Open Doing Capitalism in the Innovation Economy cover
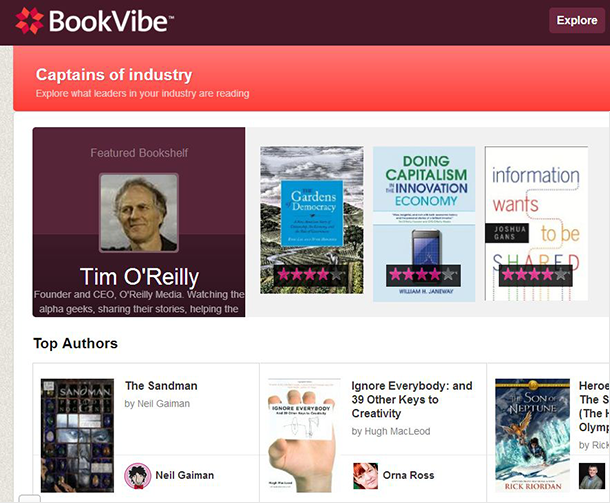610x503 pixels. pyautogui.click(x=424, y=224)
